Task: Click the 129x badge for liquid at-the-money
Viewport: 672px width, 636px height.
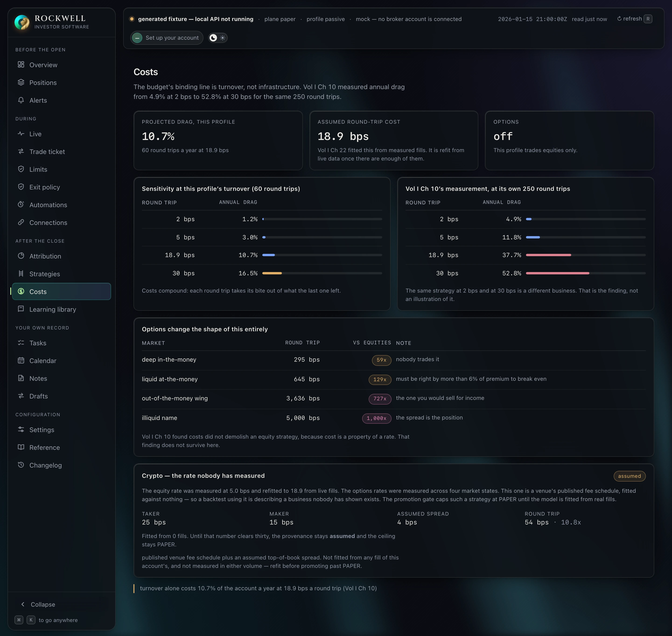Action: pos(380,379)
